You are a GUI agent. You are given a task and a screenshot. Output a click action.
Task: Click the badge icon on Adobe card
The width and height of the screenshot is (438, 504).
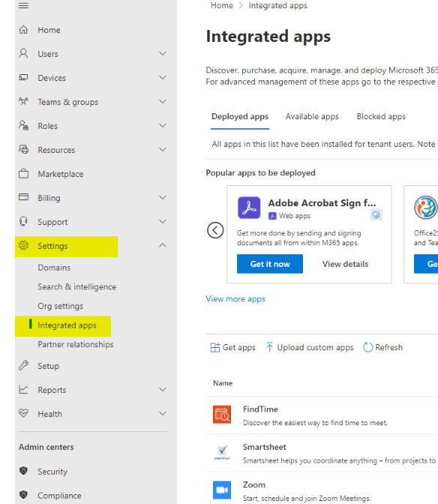[x=376, y=214]
